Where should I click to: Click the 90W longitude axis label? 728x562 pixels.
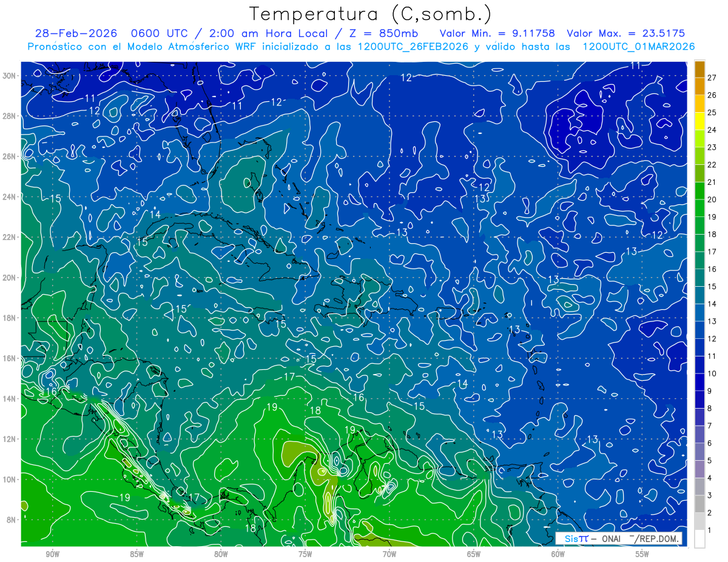pos(52,554)
